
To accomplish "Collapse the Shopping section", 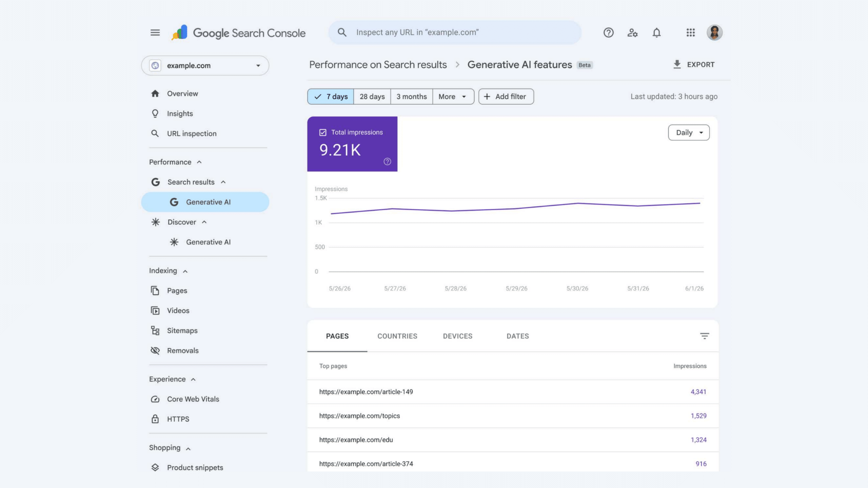I will [188, 448].
